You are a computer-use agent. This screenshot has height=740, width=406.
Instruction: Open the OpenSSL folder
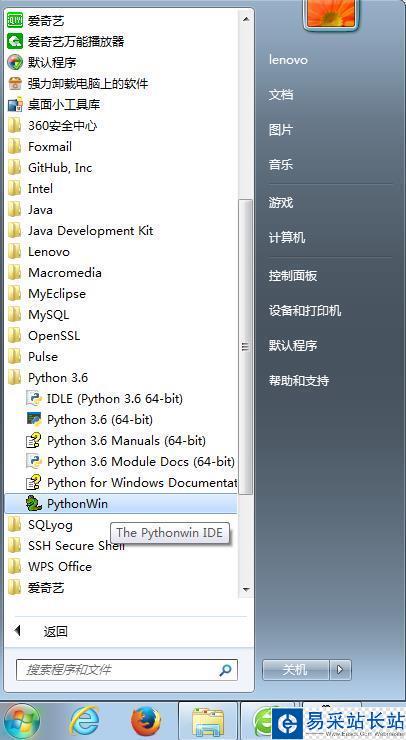(x=44, y=336)
